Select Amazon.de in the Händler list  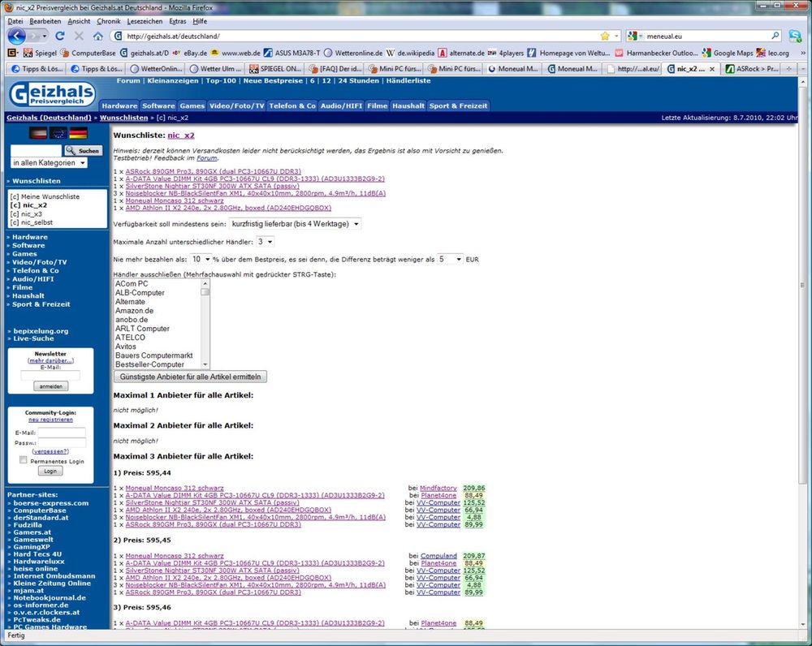click(x=134, y=311)
